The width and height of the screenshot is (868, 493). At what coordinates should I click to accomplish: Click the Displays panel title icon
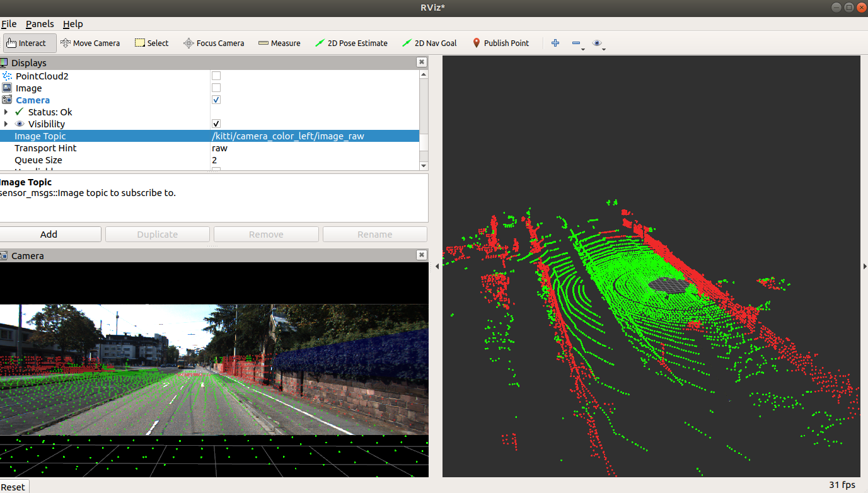4,62
